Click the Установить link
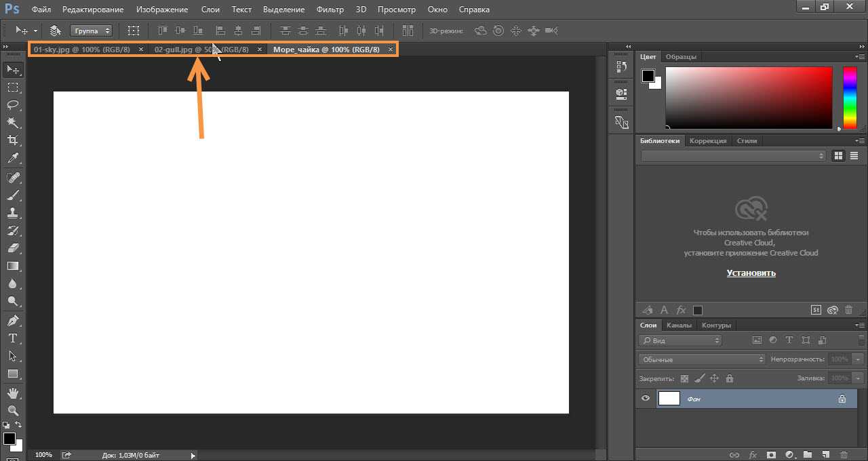Screen dimensions: 868x461 (751, 273)
